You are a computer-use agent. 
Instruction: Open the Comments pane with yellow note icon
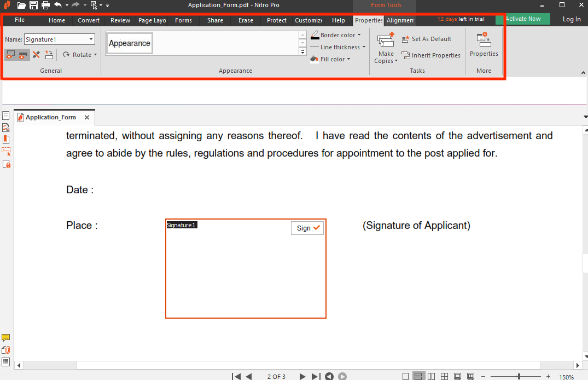point(6,338)
